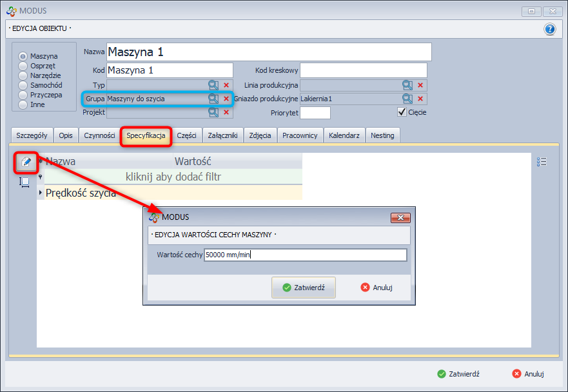Open lookup search for Grupa field

(213, 99)
